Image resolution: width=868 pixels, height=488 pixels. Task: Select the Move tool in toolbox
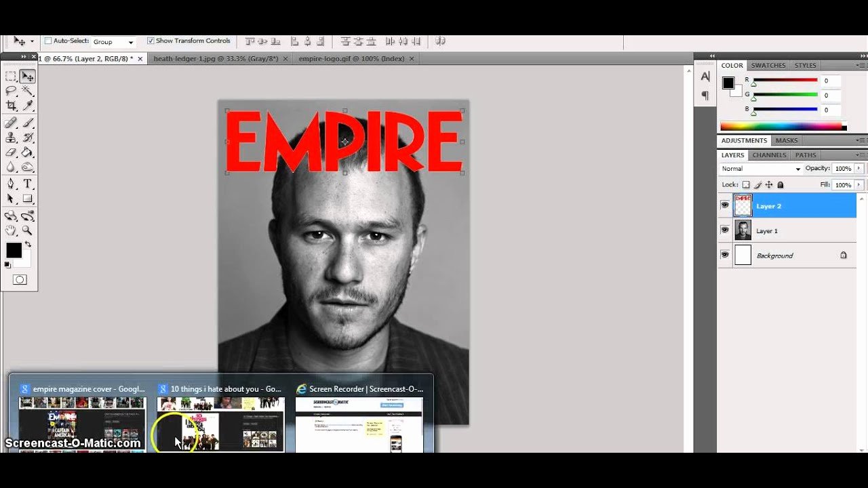click(27, 77)
